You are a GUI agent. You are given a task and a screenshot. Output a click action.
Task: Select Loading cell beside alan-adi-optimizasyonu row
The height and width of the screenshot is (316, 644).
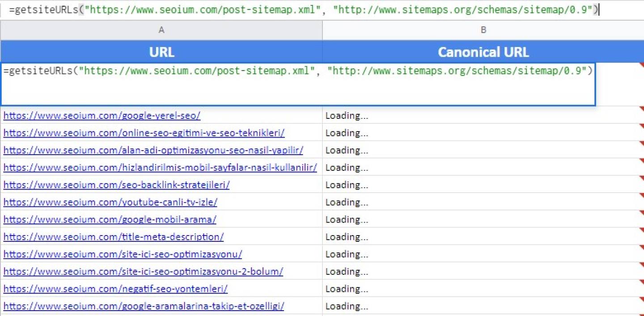point(483,150)
